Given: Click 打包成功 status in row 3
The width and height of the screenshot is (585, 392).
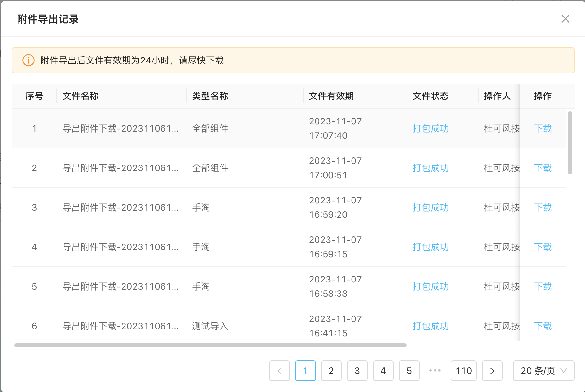Looking at the screenshot, I should point(431,208).
